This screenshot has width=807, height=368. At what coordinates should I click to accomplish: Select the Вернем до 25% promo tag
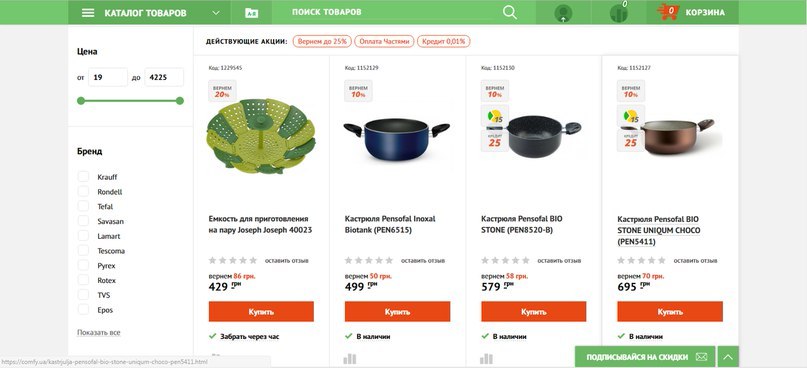tap(322, 41)
